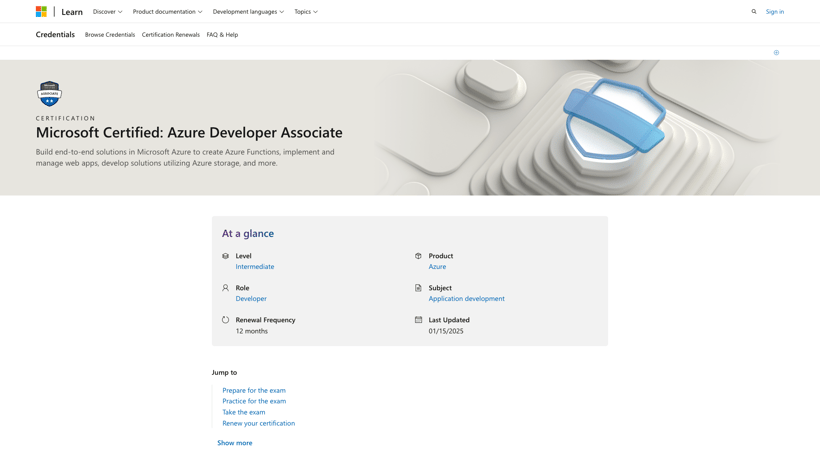Click the circular plus icon below header
This screenshot has width=820, height=461.
(x=776, y=53)
